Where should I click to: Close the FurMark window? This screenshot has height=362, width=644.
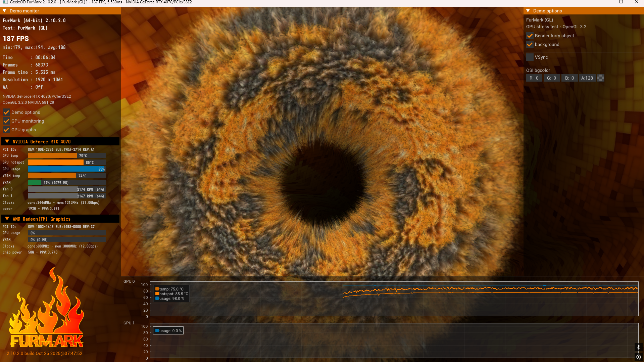pyautogui.click(x=637, y=2)
